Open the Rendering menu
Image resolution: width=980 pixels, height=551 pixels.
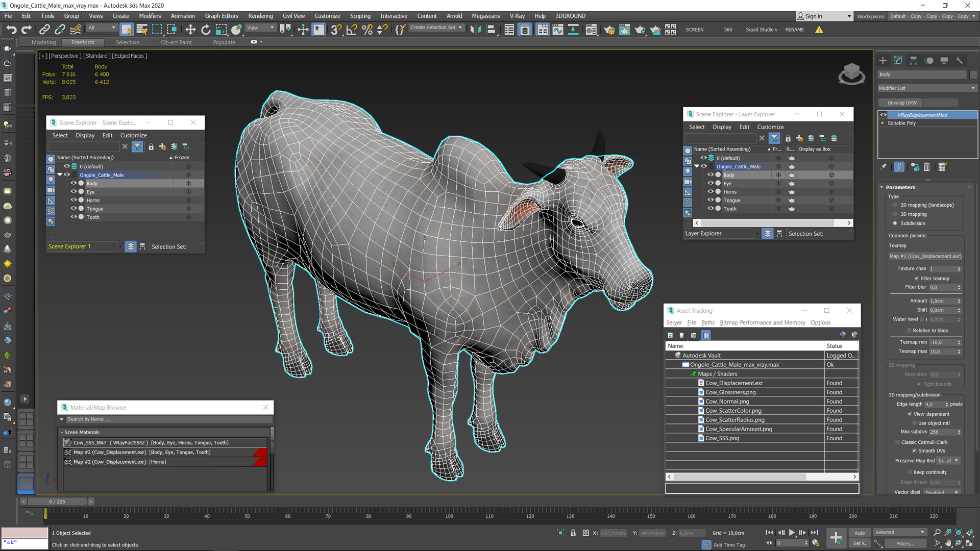(x=260, y=16)
